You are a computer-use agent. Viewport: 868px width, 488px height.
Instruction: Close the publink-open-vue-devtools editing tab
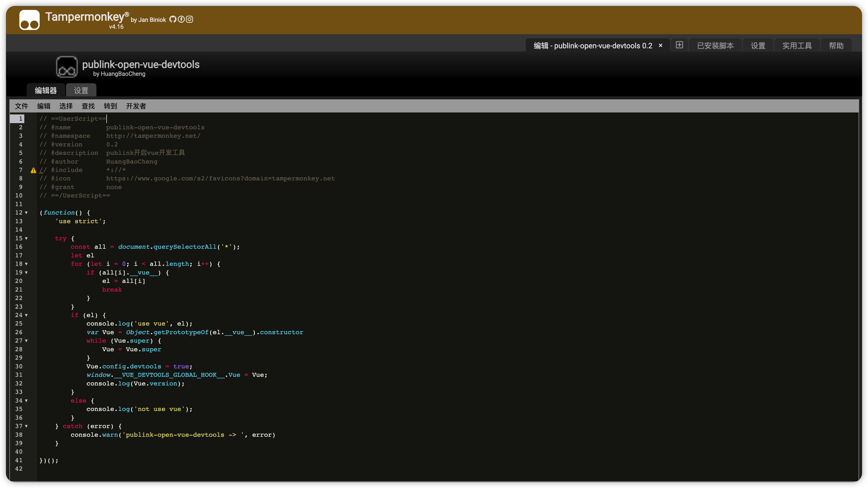[661, 46]
